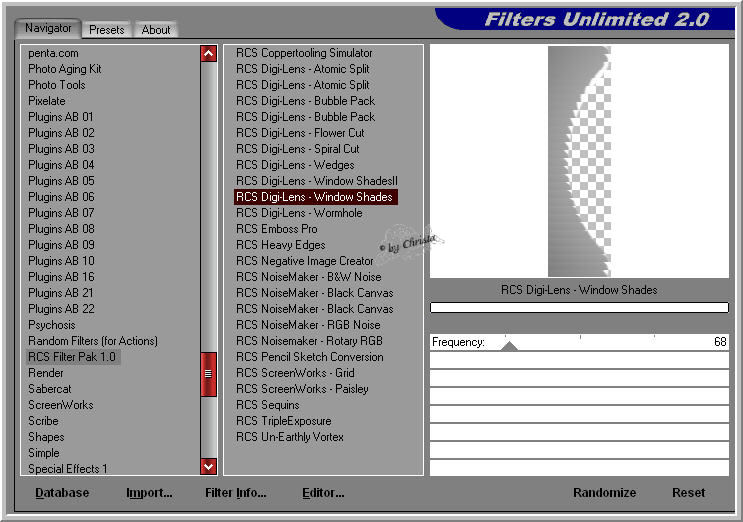Click the scroll down arrow in category list
The height and width of the screenshot is (522, 743).
[208, 467]
